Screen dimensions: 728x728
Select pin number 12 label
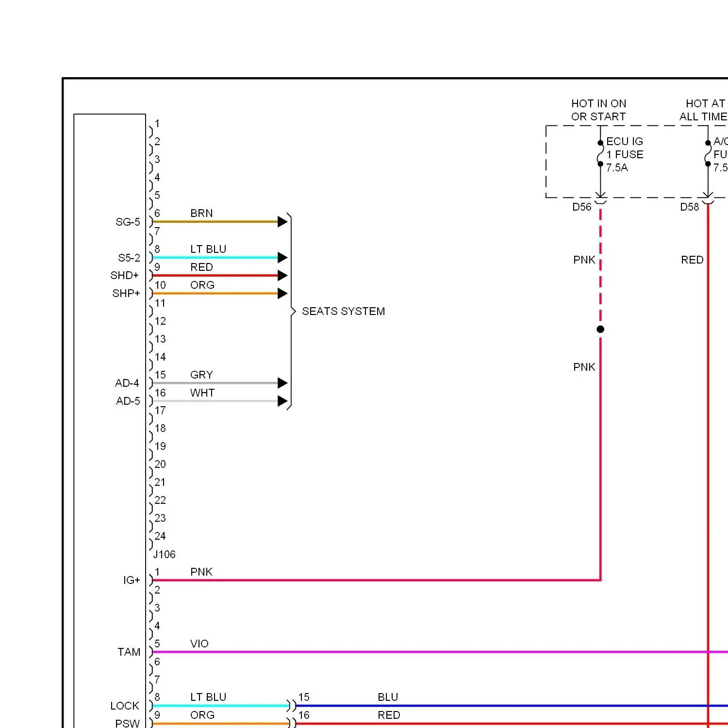(160, 321)
